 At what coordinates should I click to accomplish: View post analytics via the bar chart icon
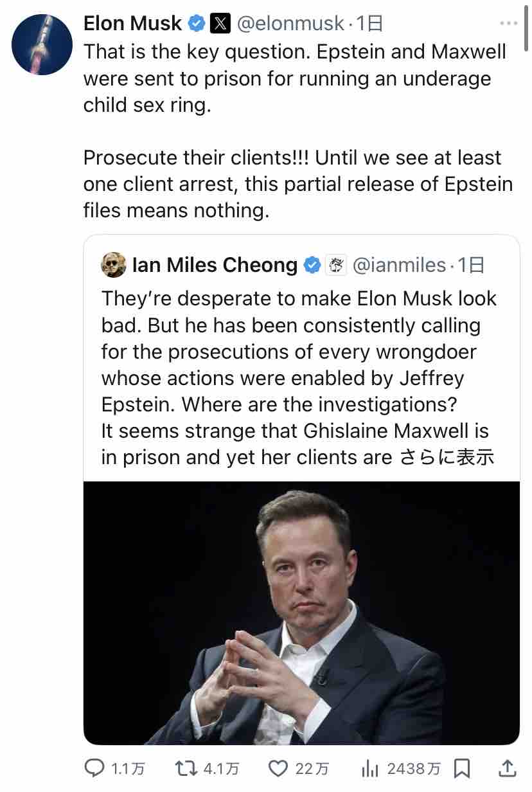[370, 768]
